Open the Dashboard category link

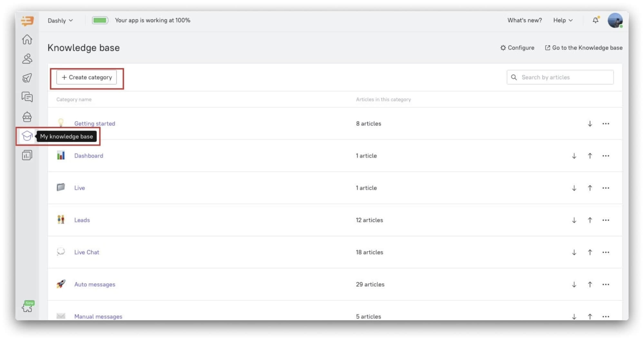[89, 156]
